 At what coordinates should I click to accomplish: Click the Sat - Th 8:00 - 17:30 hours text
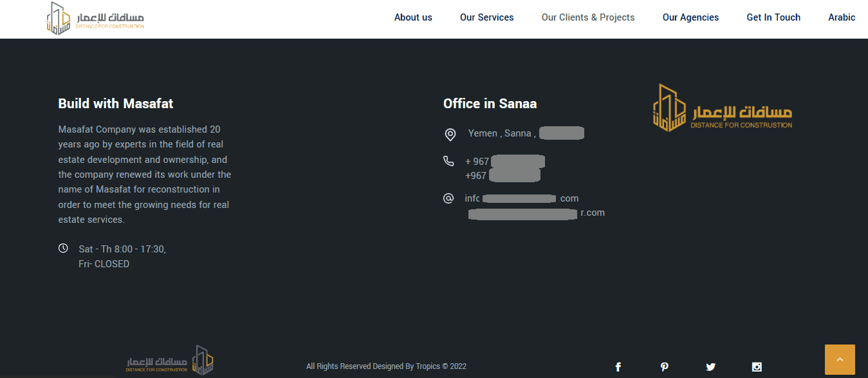pyautogui.click(x=122, y=249)
